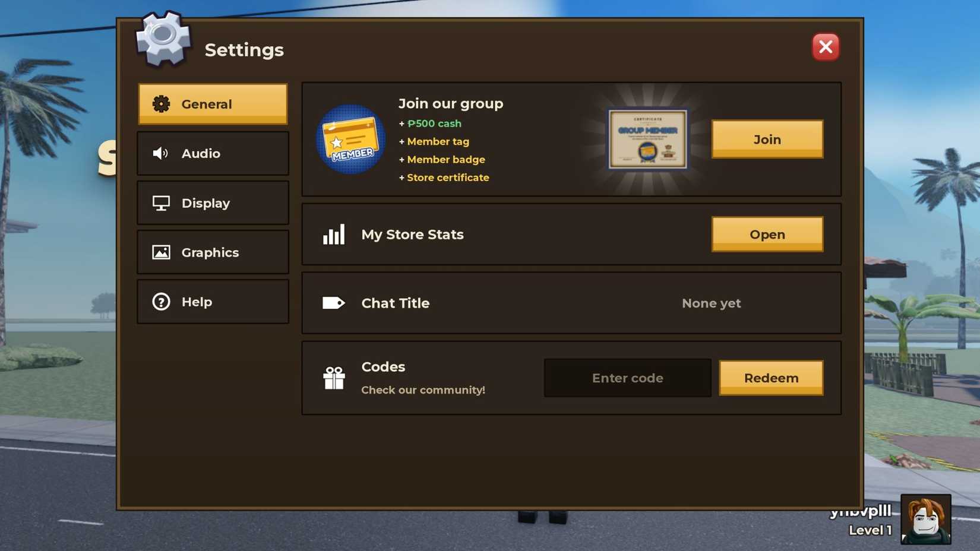Click the 'Level 1' player label
The width and height of the screenshot is (980, 551).
click(870, 530)
